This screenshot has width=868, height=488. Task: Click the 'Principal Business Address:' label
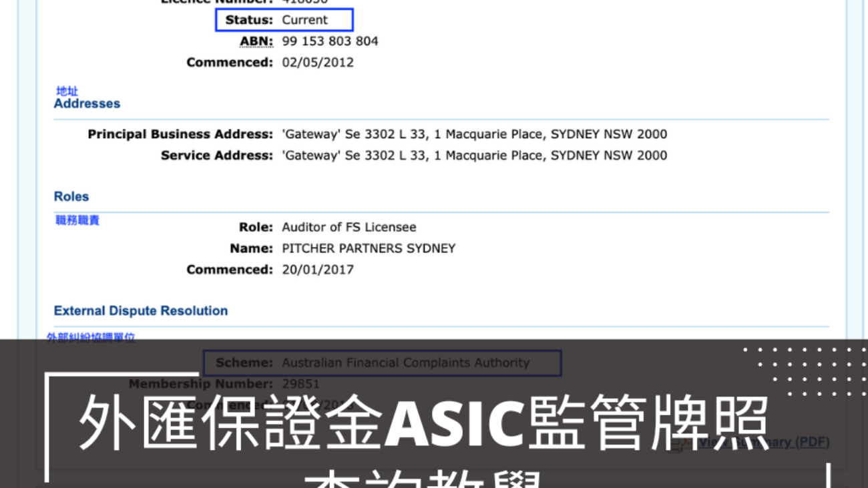[180, 134]
